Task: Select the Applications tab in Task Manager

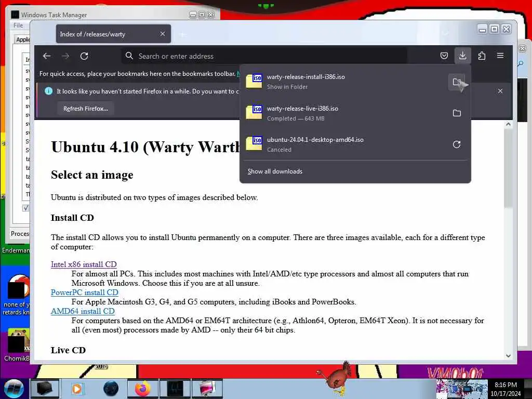Action: pyautogui.click(x=23, y=39)
